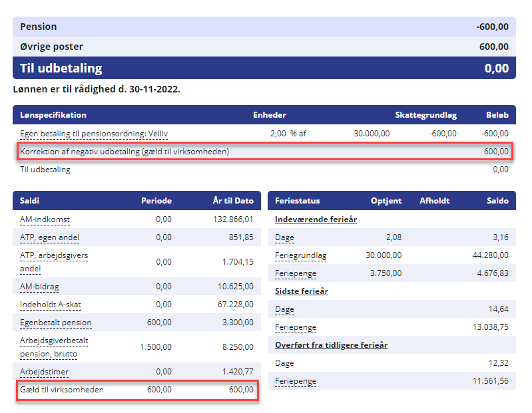The width and height of the screenshot is (532, 413).
Task: Click the Pension total -600,00
Action: [x=492, y=27]
